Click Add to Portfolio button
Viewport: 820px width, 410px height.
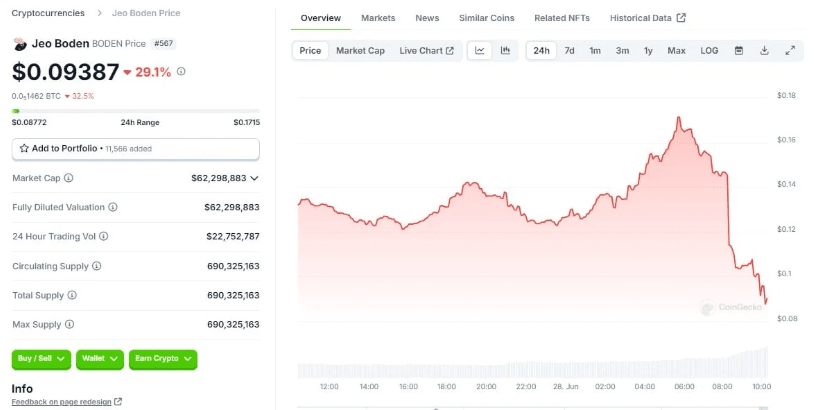[135, 148]
